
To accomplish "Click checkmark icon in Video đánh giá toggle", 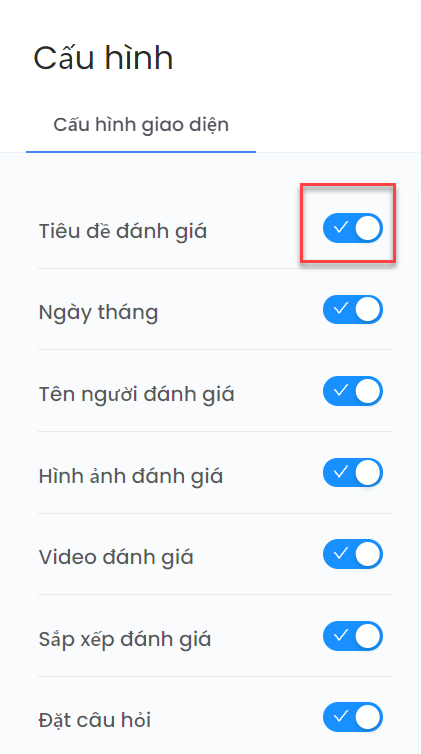I will [x=340, y=553].
